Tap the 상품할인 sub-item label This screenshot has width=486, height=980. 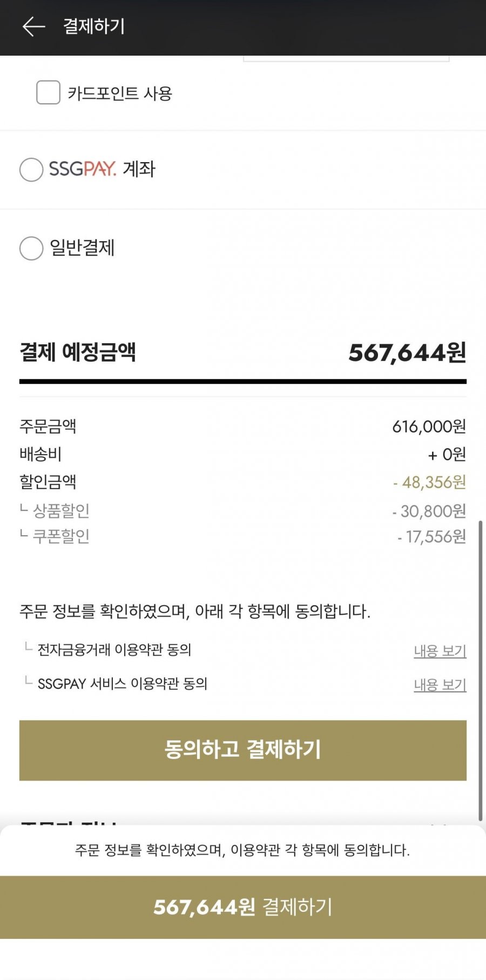[61, 510]
